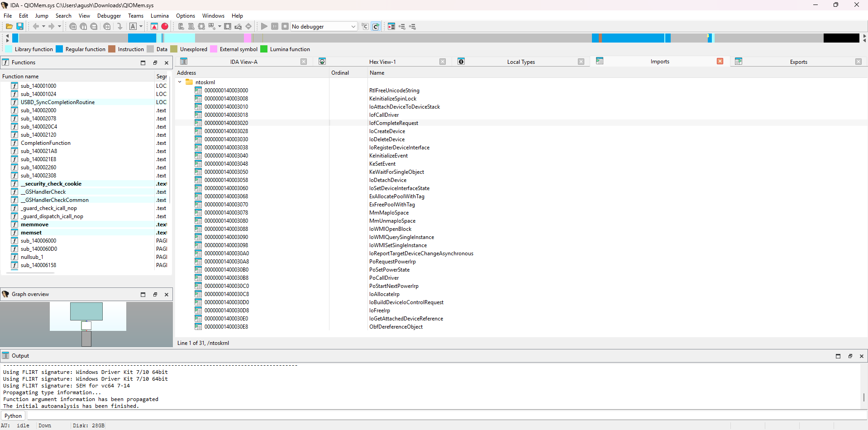The height and width of the screenshot is (430, 868).
Task: Select the ObfDereferenceObject import
Action: [396, 327]
